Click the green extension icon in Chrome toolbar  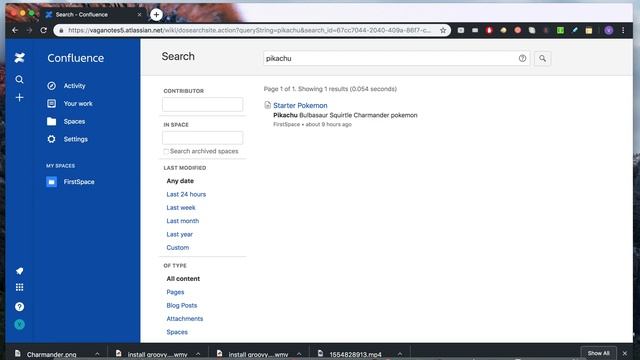(x=560, y=30)
